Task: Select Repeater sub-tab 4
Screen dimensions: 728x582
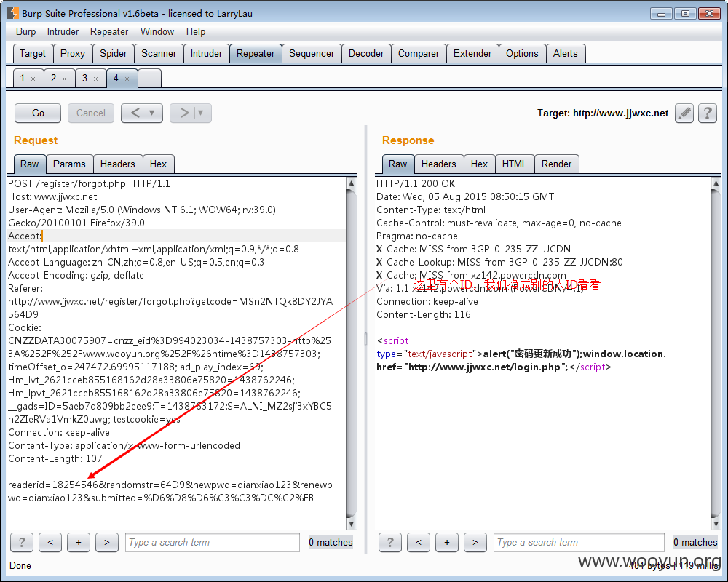Action: pos(116,78)
